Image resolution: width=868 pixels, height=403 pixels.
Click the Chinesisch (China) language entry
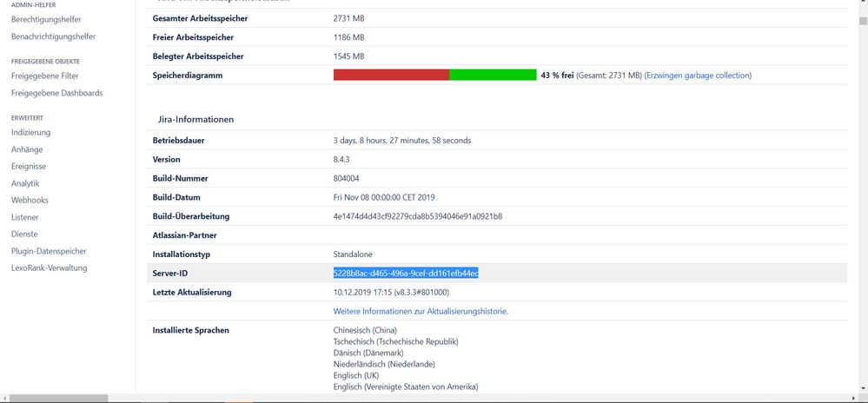[365, 331]
